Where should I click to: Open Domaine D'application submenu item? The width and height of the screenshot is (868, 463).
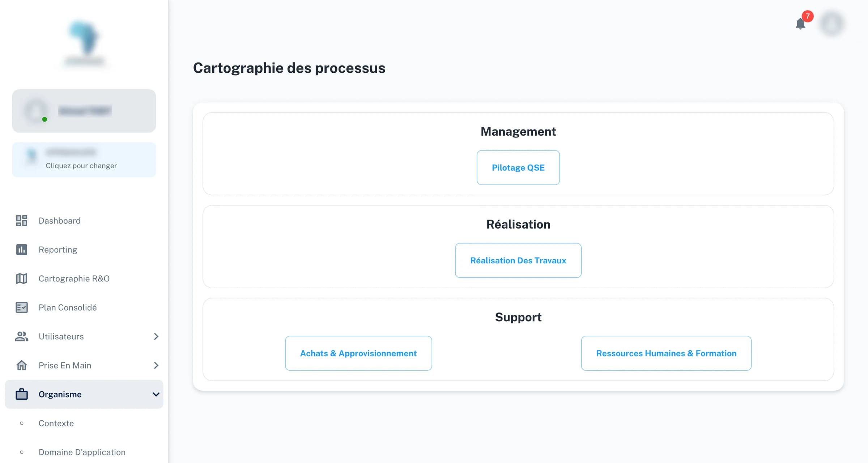(x=84, y=452)
